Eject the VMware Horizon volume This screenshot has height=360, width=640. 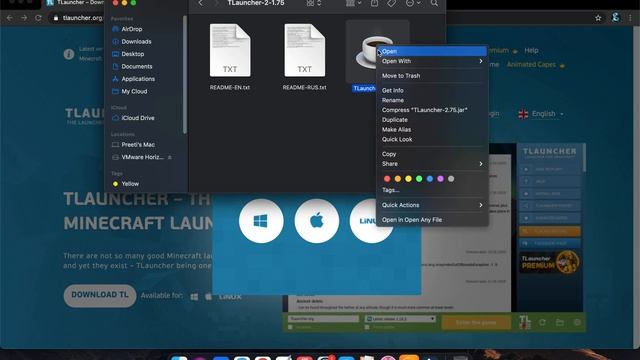[170, 157]
